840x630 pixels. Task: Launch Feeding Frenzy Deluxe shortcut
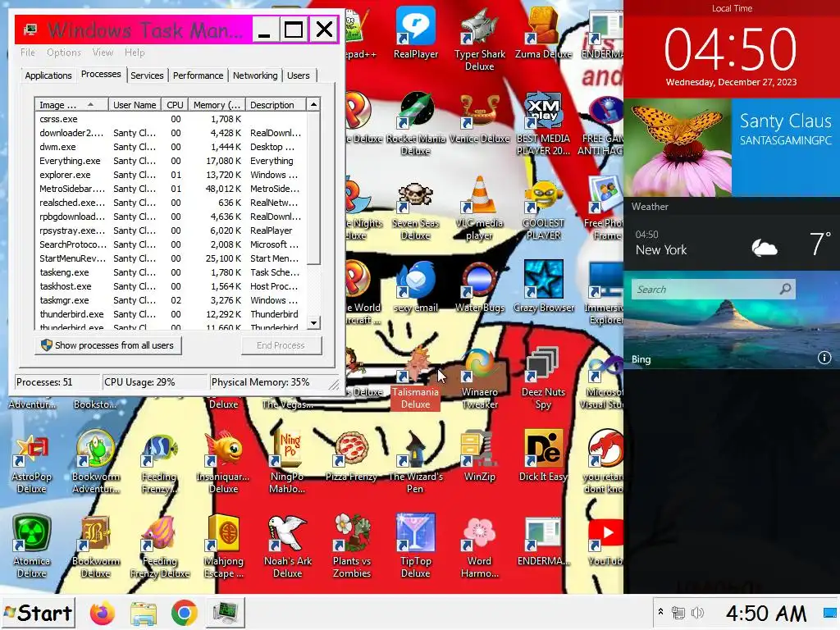coord(160,546)
